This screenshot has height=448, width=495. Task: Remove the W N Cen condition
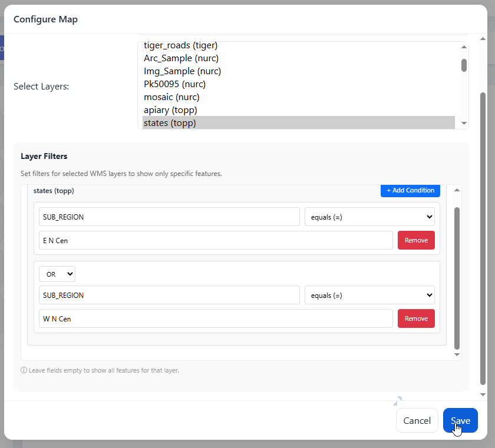(416, 318)
